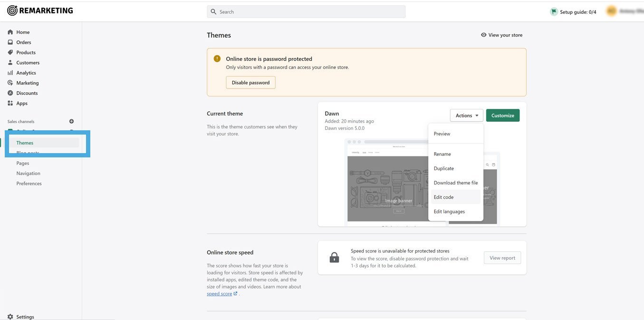Open Analytics bar chart icon

(x=10, y=73)
